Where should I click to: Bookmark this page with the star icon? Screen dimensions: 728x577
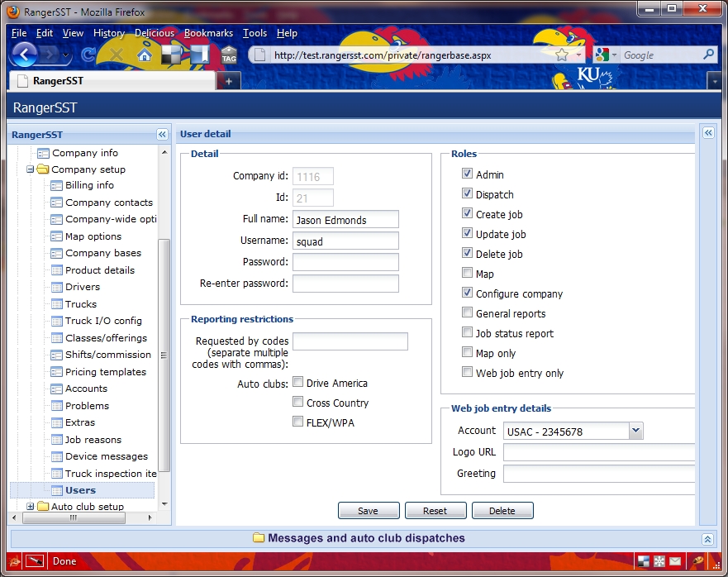562,55
